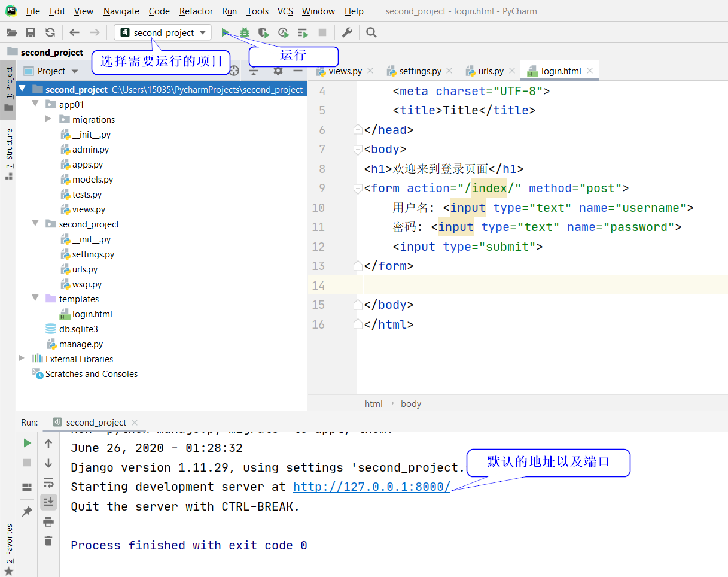The image size is (728, 577).
Task: Collapse the second_project root folder
Action: pos(23,89)
